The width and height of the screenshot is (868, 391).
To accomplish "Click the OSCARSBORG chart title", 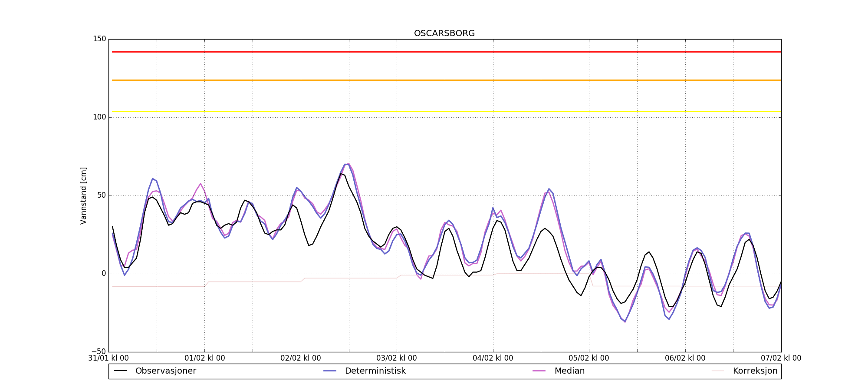I will (444, 33).
